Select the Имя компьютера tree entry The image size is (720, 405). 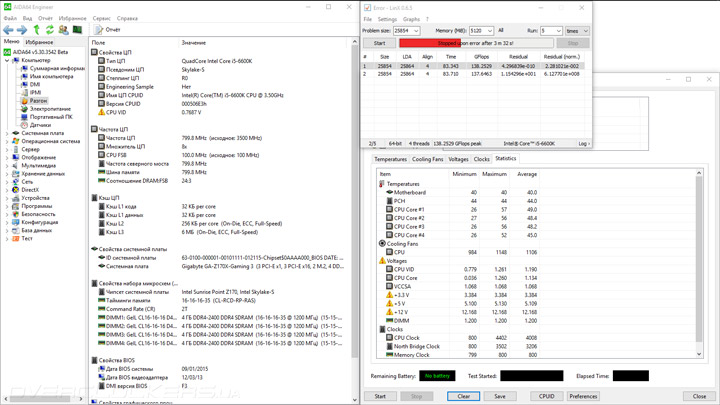(51, 77)
